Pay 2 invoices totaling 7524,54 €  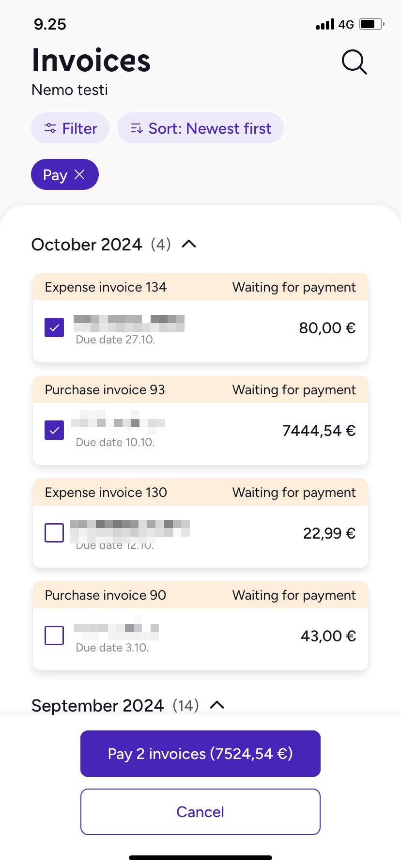point(200,754)
